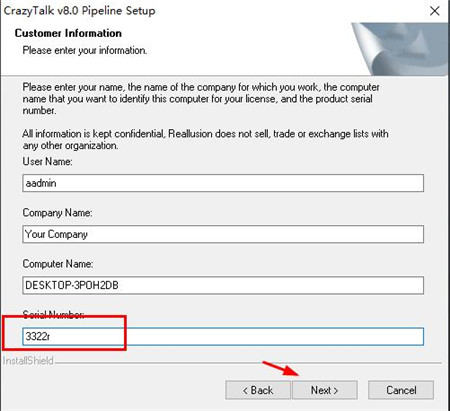Close the CrazyTalk setup window
This screenshot has width=450, height=411.
[434, 11]
